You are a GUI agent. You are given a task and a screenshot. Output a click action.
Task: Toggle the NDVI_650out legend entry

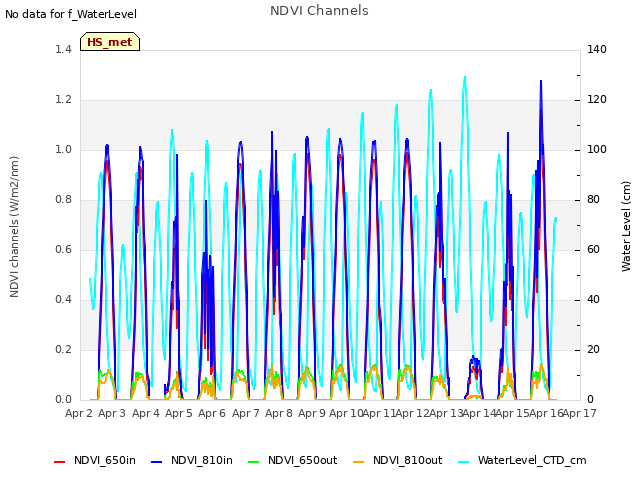tap(292, 460)
